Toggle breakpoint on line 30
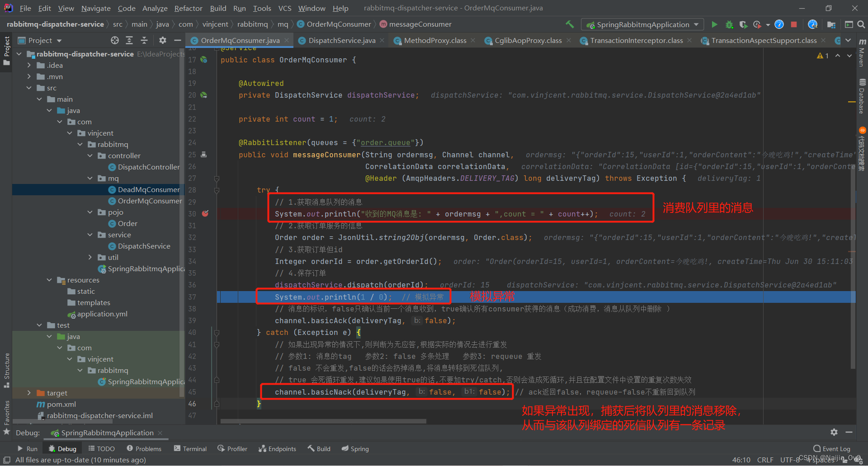868x466 pixels. tap(205, 213)
